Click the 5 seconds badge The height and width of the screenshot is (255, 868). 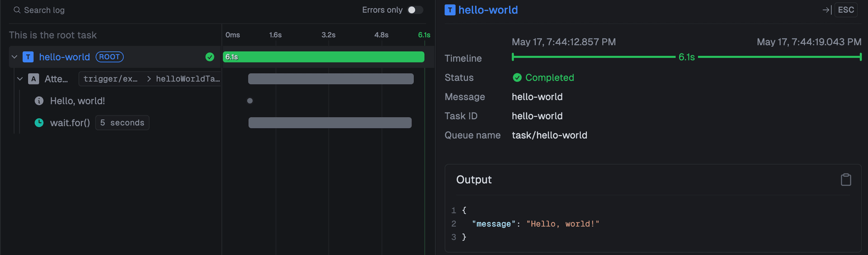[x=122, y=123]
